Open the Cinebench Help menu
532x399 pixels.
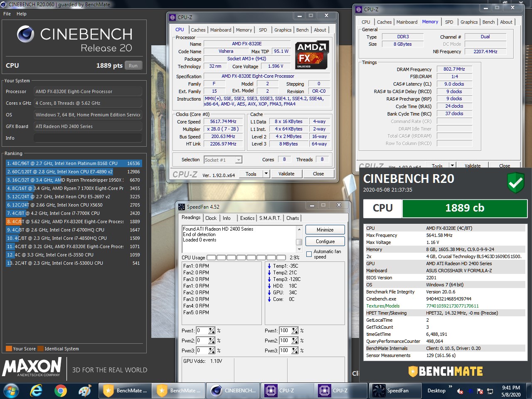point(22,14)
